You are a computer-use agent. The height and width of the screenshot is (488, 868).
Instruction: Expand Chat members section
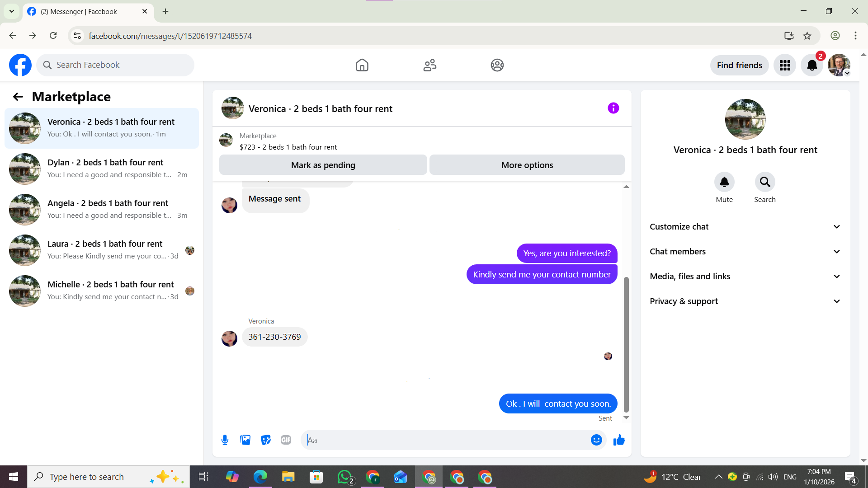point(745,252)
